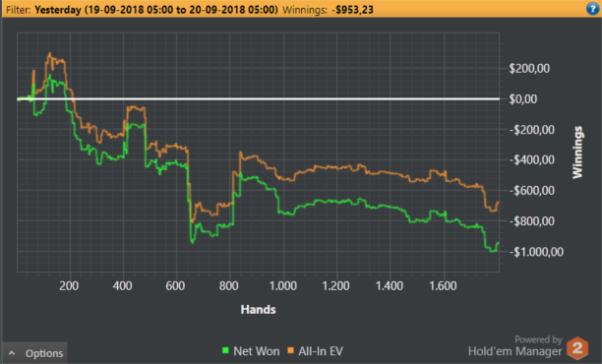Image resolution: width=602 pixels, height=364 pixels.
Task: Click the 200 hands axis label
Action: pos(69,286)
